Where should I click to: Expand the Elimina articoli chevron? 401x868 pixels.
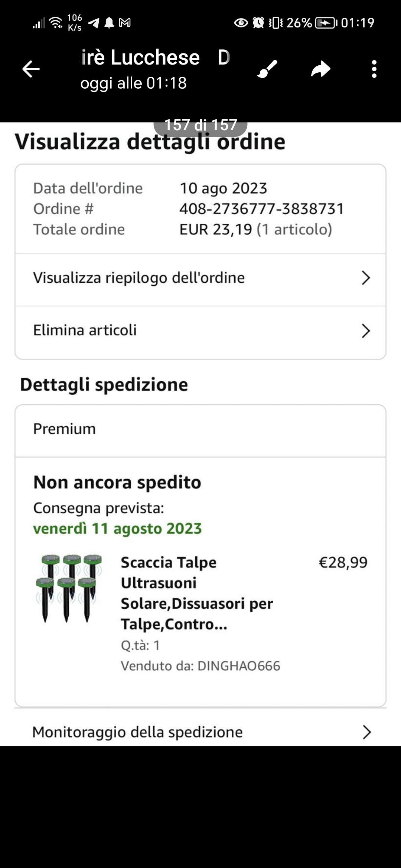(366, 331)
